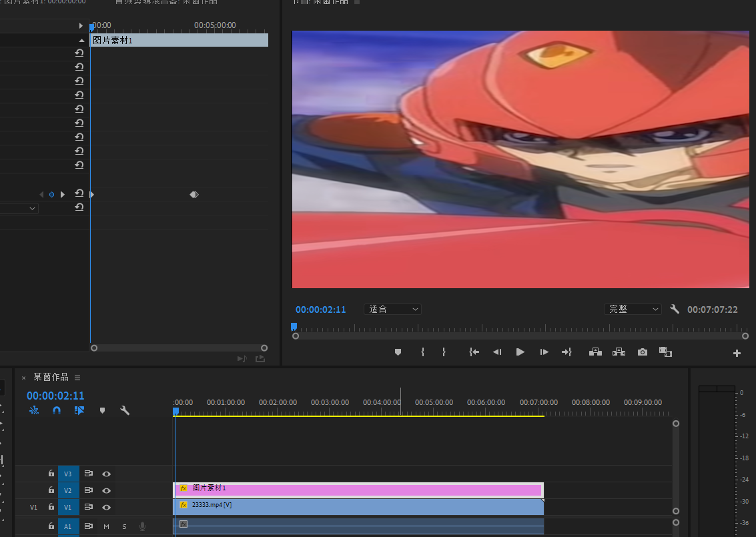This screenshot has width=756, height=537.
Task: Click the Program monitor timecode 00:00:02:11
Action: (x=321, y=310)
